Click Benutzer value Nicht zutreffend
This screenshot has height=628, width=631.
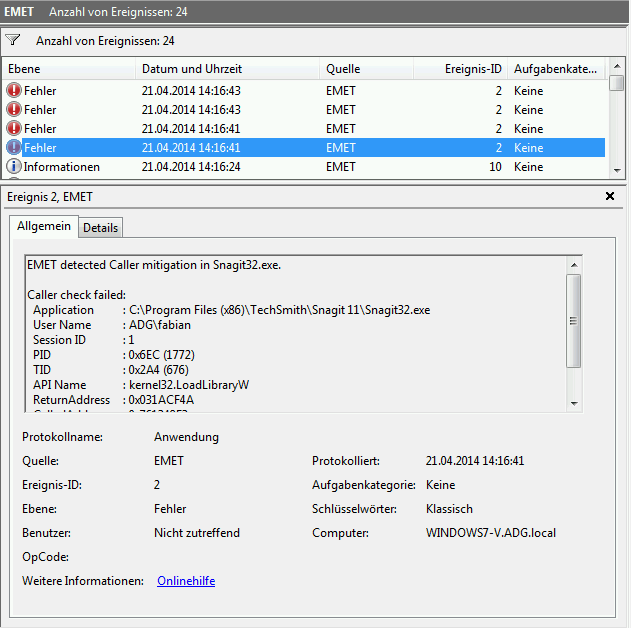197,533
